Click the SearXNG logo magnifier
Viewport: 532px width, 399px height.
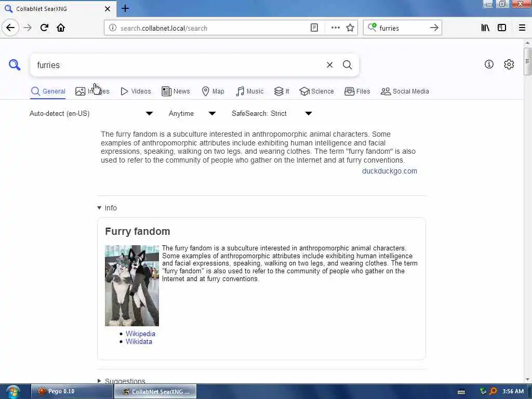pyautogui.click(x=15, y=64)
